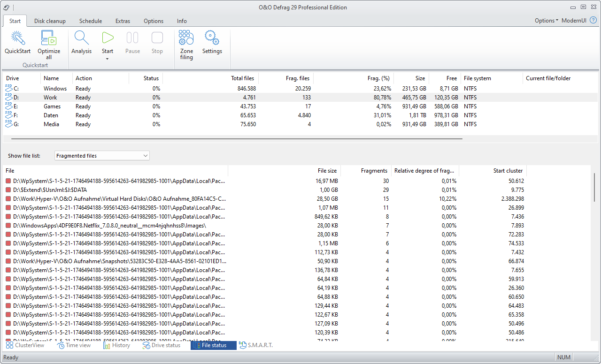Sort by Relative degree of fragmentation header
This screenshot has height=364, width=601.
(425, 171)
